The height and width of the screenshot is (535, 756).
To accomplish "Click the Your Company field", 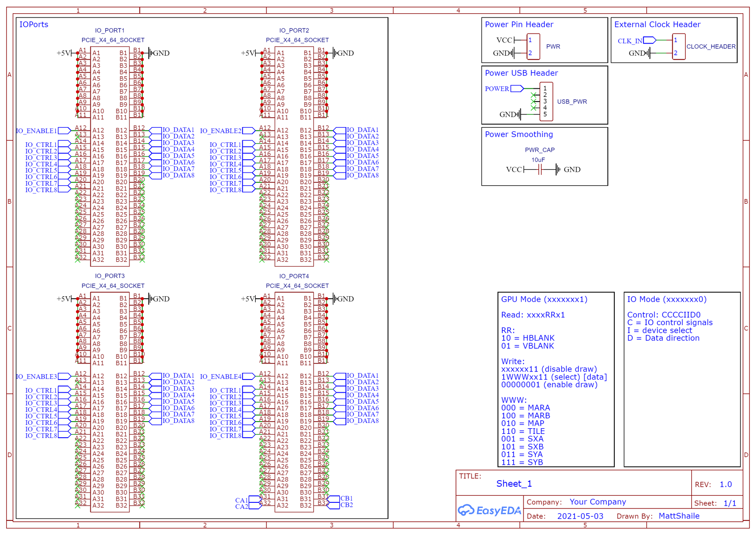I will [x=598, y=502].
